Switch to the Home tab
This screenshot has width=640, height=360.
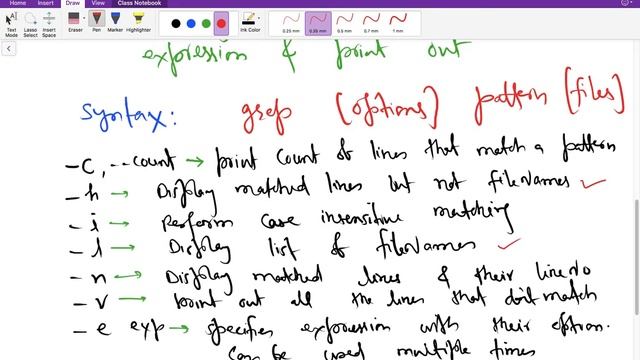18,3
